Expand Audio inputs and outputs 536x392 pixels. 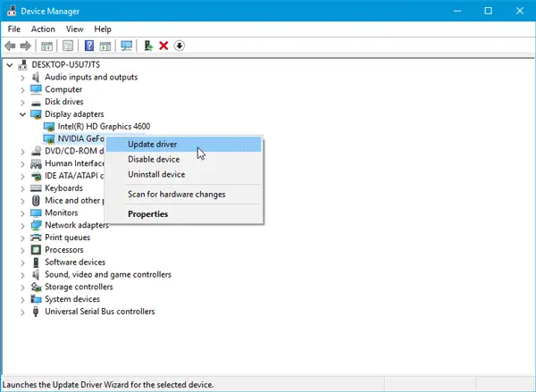[x=22, y=78]
